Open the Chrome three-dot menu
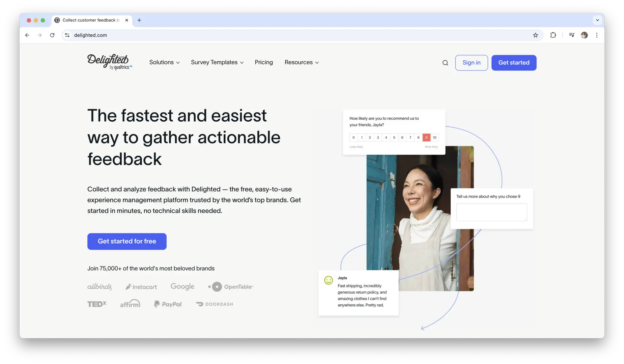This screenshot has width=624, height=364. pos(597,35)
